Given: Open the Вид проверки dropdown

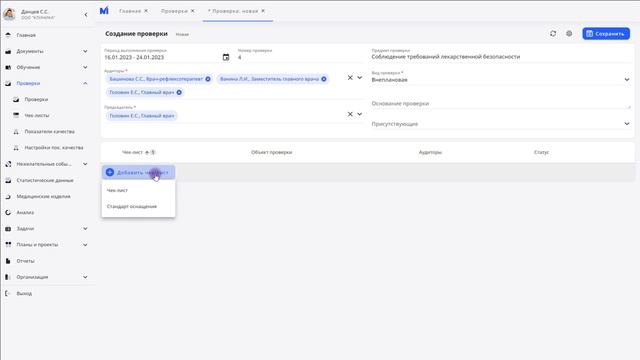Looking at the screenshot, I should tap(627, 80).
